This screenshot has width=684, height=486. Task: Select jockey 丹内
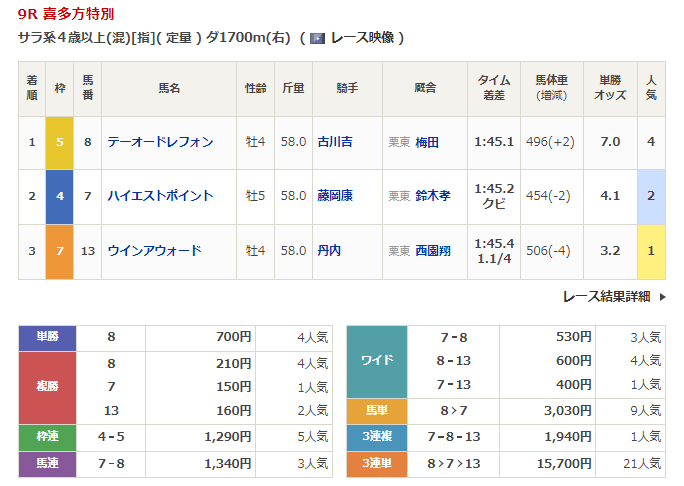(x=328, y=250)
